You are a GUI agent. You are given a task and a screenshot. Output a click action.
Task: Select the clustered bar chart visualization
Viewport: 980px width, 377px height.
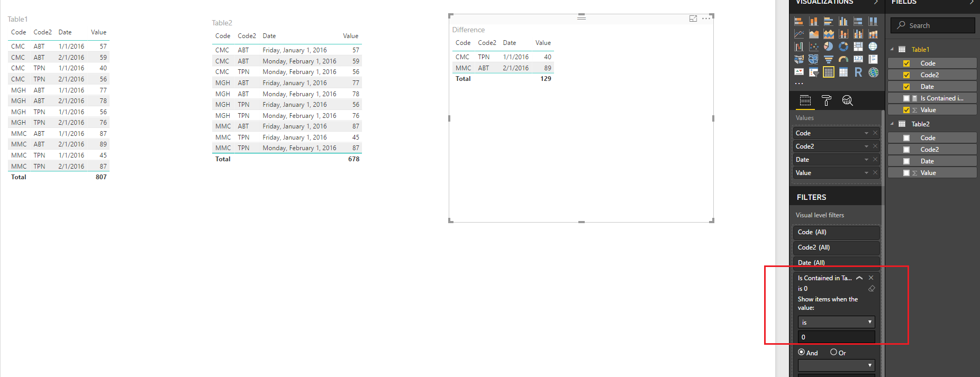tap(829, 21)
